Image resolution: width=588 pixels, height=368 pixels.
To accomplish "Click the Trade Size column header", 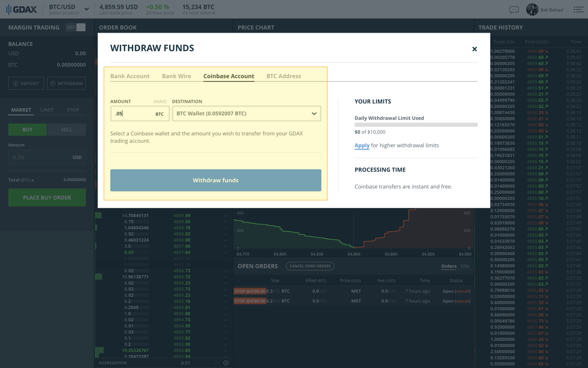I will 504,42.
